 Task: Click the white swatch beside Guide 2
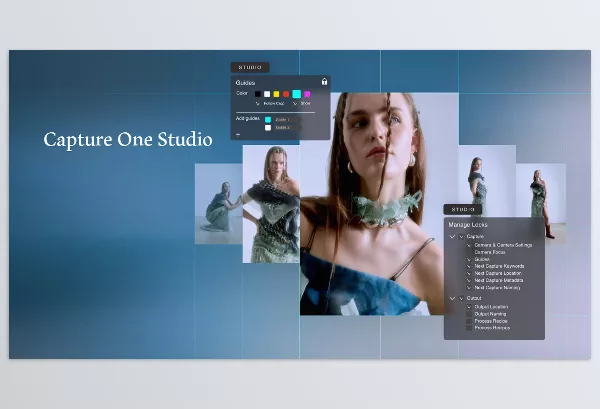(x=268, y=127)
